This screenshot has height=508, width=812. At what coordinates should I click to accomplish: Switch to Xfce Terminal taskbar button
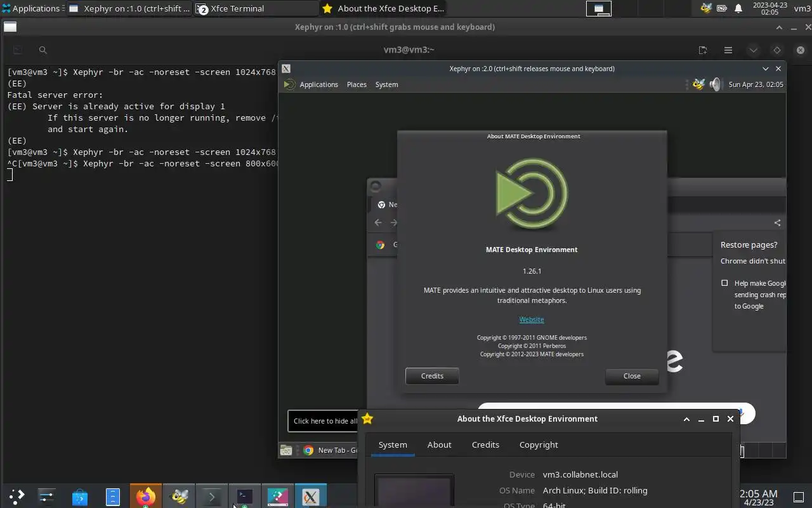(256, 8)
